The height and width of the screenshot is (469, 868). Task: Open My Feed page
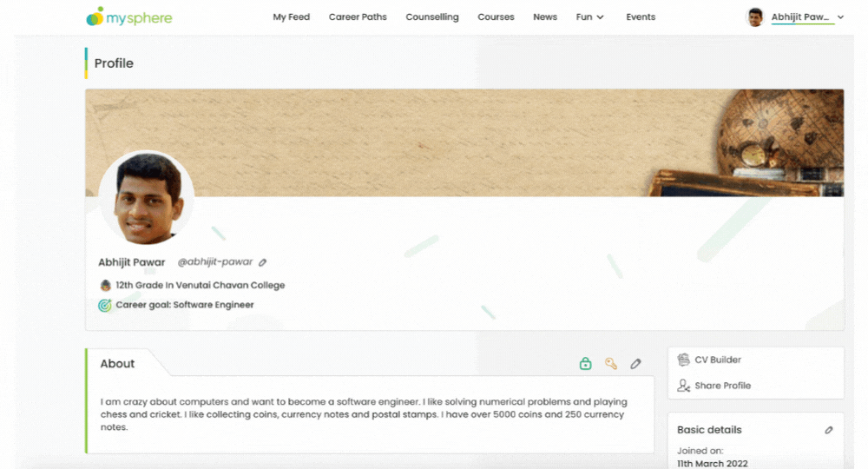click(x=291, y=17)
